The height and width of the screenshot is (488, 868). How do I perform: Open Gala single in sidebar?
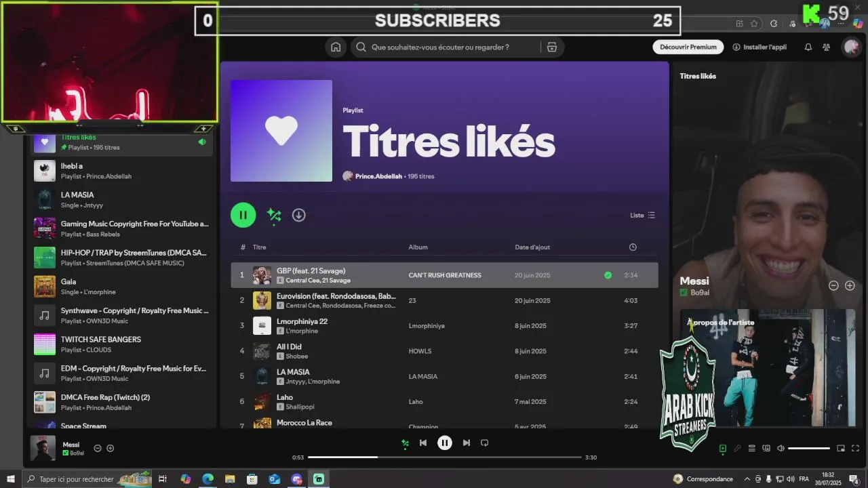coord(122,286)
